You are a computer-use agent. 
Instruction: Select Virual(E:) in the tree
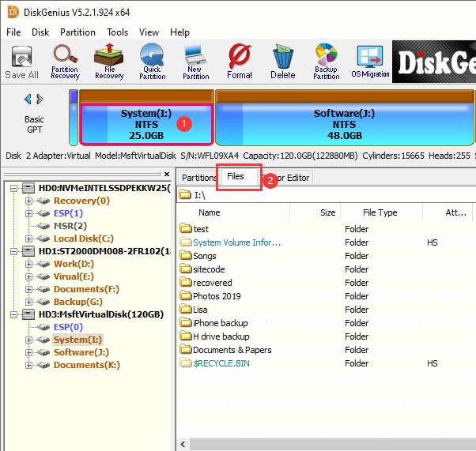(x=74, y=276)
